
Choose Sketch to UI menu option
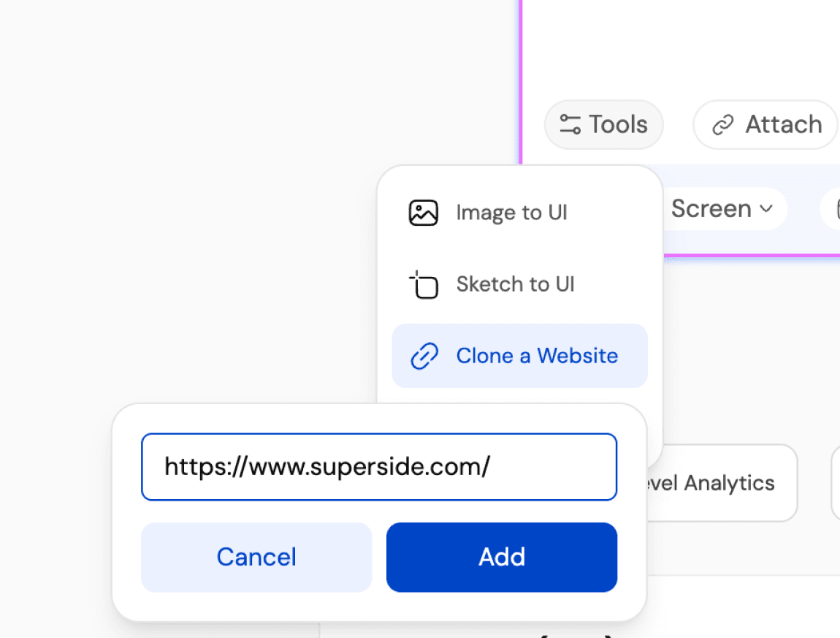(515, 284)
